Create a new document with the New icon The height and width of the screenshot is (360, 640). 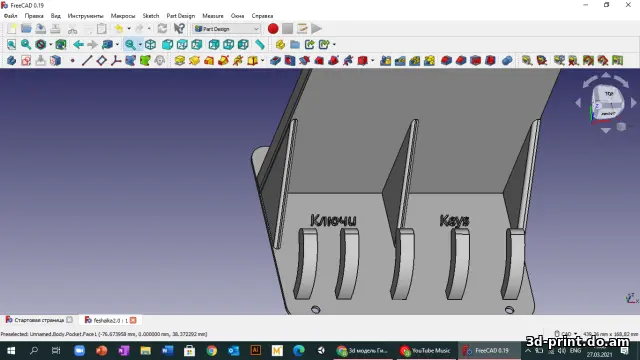click(11, 29)
